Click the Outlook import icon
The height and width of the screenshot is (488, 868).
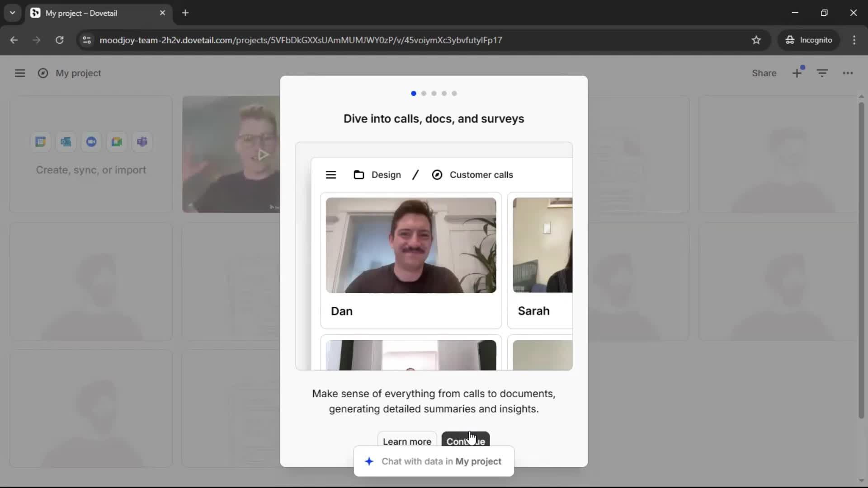(66, 142)
